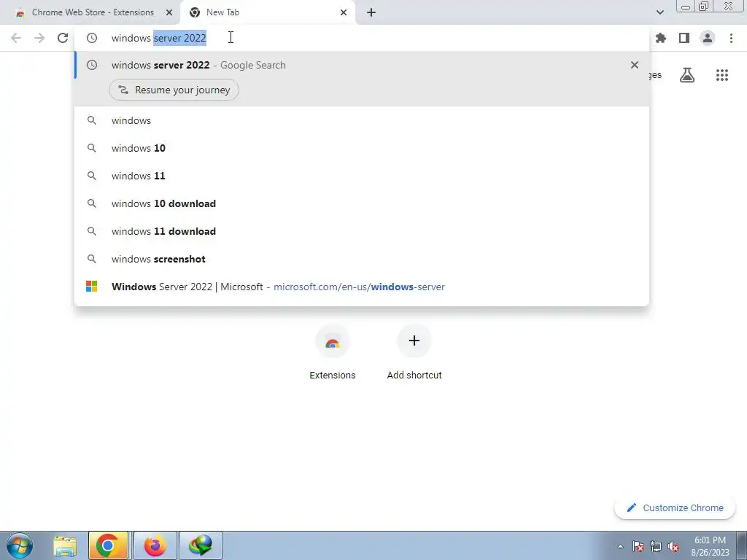Toggle the side panel icon
The image size is (747, 560).
(684, 38)
